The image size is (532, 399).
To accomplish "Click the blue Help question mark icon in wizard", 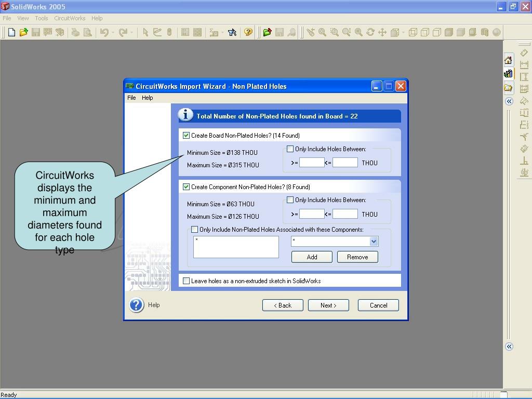I will coord(137,305).
